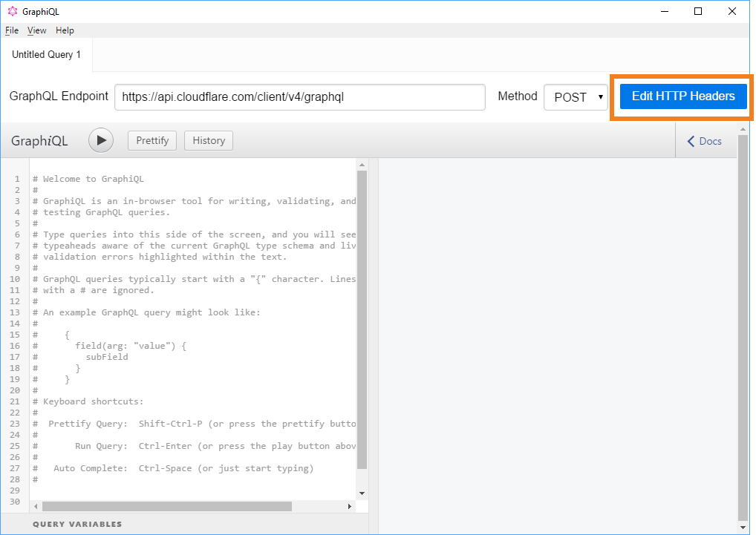Click the right arrow of the horizontal scrollbar

349,505
